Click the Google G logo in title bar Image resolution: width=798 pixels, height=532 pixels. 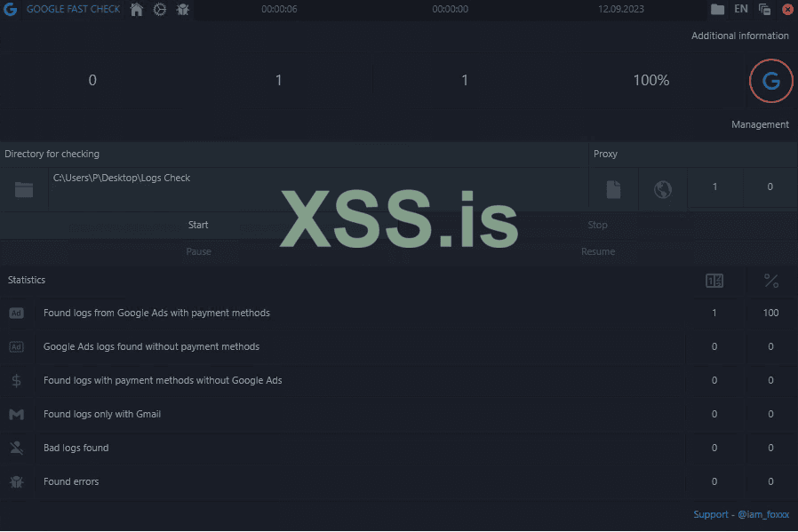click(x=10, y=9)
